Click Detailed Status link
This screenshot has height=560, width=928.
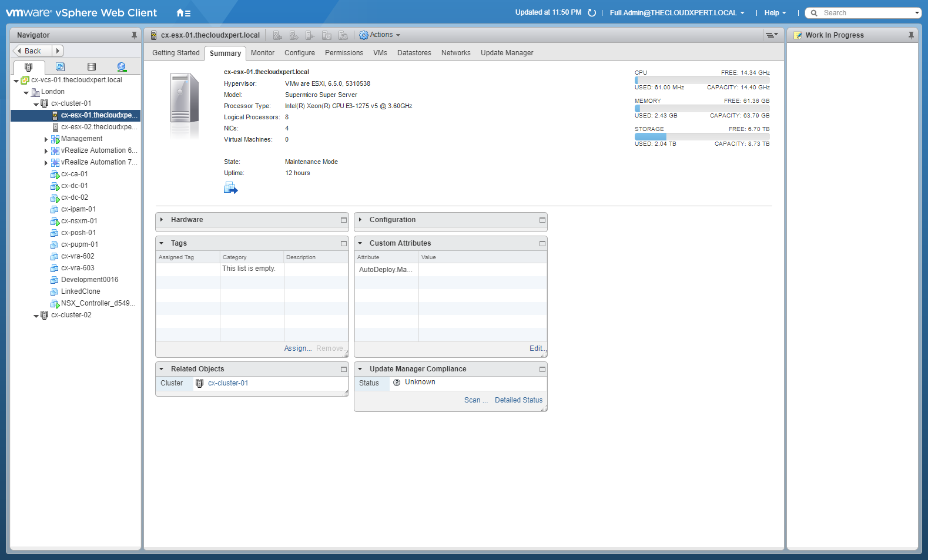tap(518, 400)
